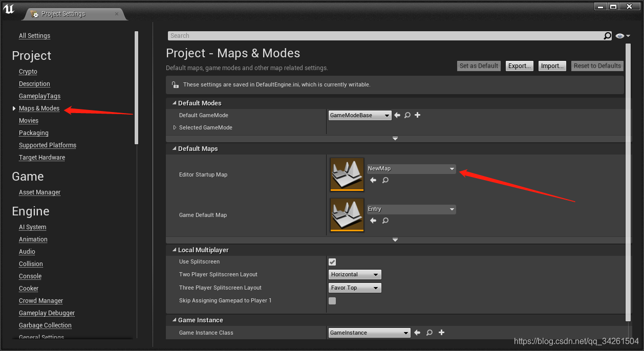644x351 pixels.
Task: Collapse the Default Modes section
Action: pos(174,103)
